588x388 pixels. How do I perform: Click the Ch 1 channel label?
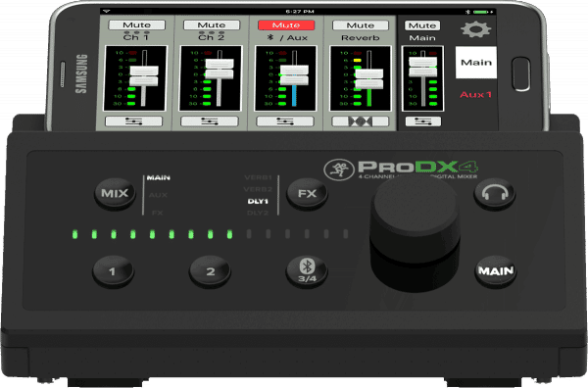tap(136, 37)
